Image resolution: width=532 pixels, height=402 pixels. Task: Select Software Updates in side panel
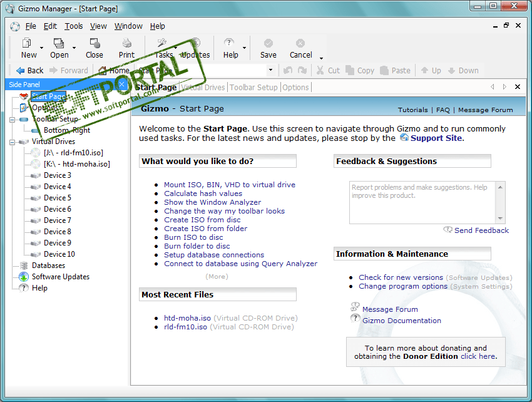tap(61, 277)
